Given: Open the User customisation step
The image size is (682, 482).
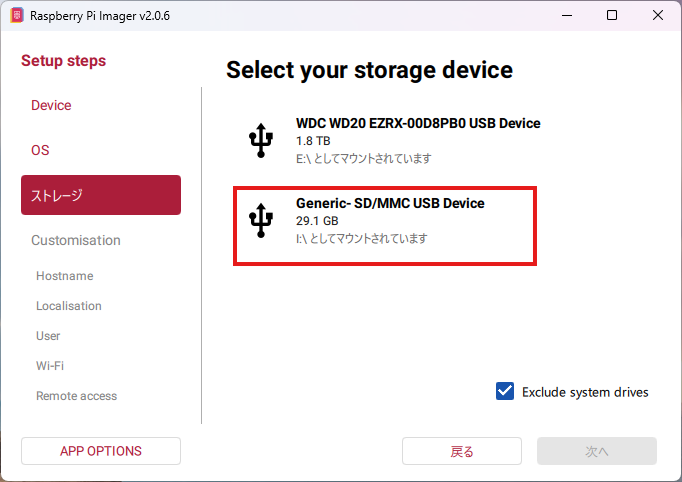Looking at the screenshot, I should pyautogui.click(x=48, y=336).
